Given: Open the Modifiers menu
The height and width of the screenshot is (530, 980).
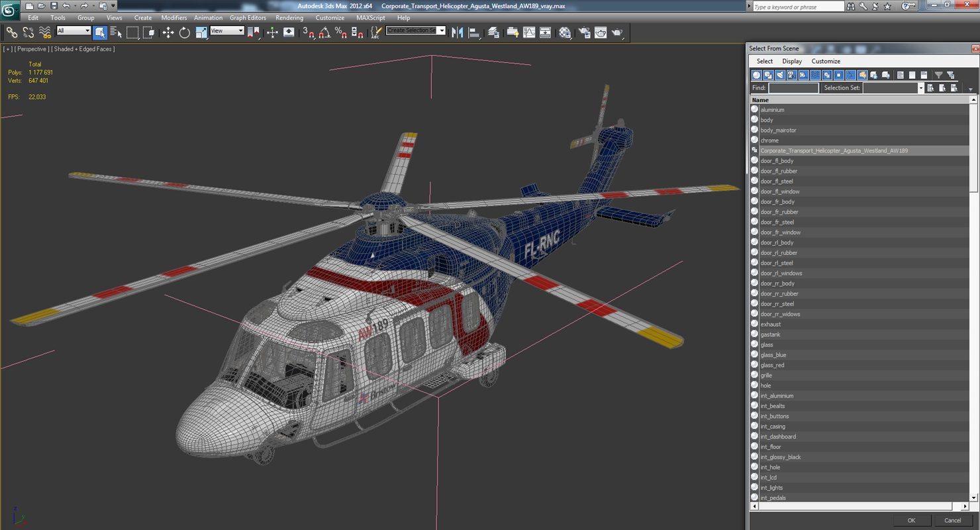Looking at the screenshot, I should [173, 18].
